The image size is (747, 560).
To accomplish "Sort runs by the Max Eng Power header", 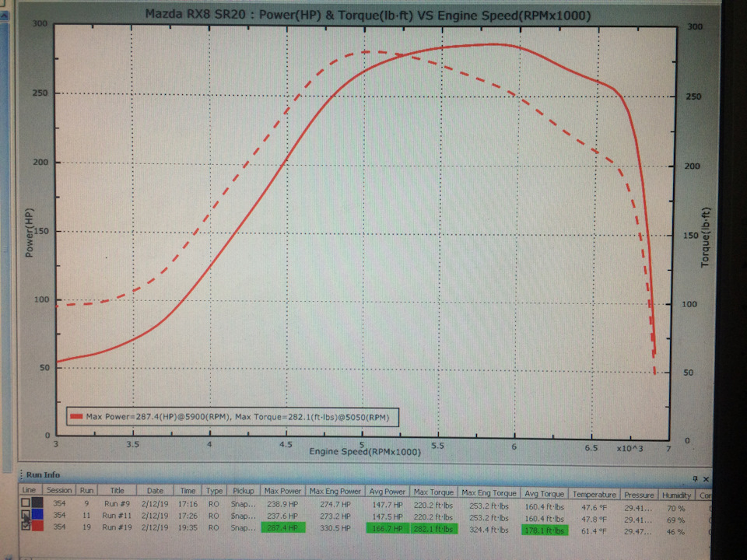I will (335, 491).
